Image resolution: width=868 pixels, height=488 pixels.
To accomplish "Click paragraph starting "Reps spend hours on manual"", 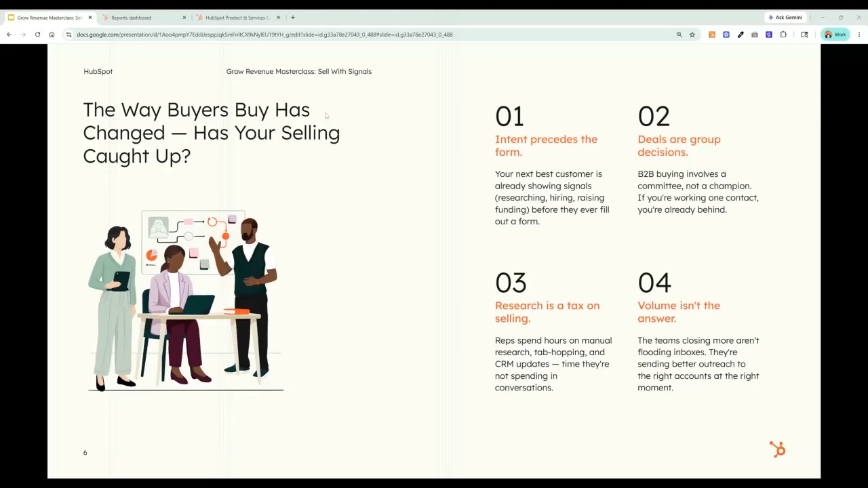I will pos(553,364).
